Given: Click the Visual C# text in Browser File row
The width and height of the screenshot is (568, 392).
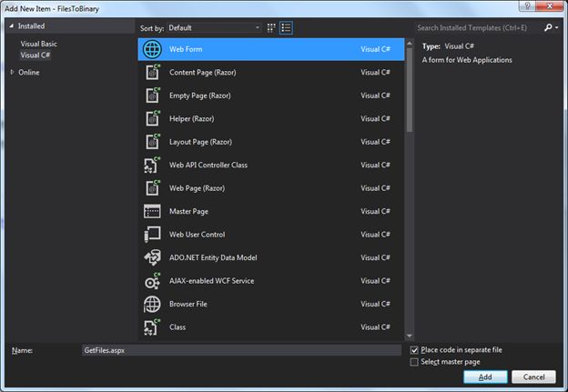Looking at the screenshot, I should click(375, 304).
